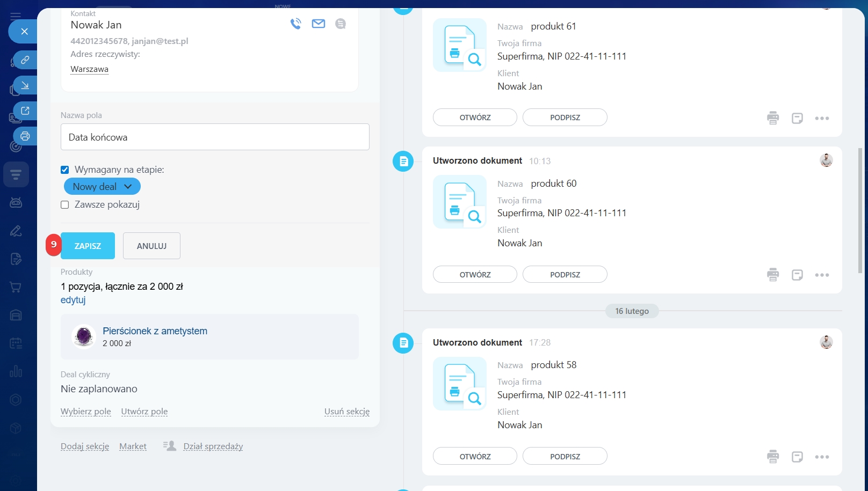Open the Wybierz pole field selector
Viewport: 868px width, 491px height.
[86, 412]
